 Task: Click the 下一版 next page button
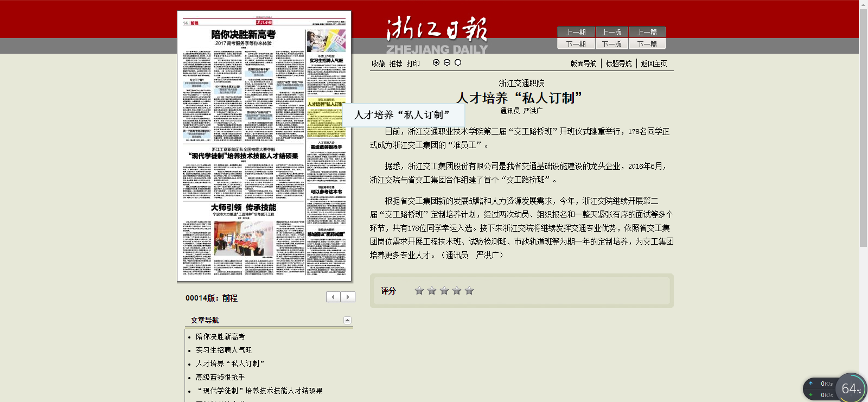pos(611,44)
